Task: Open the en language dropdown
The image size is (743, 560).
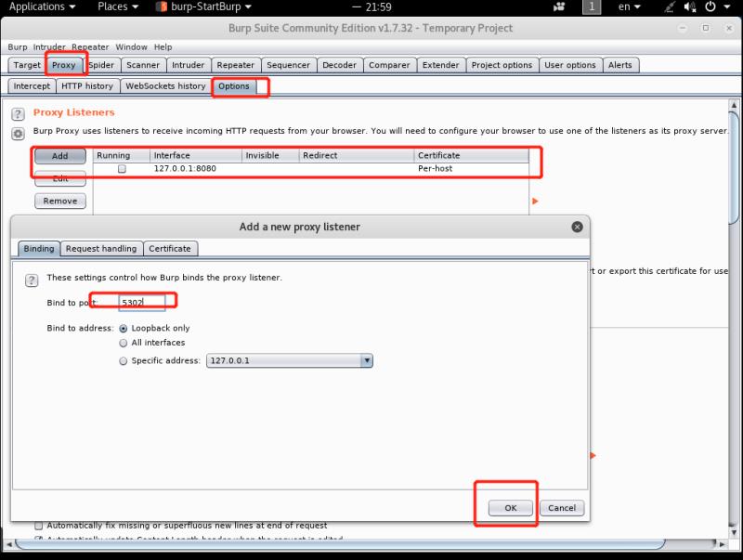Action: pyautogui.click(x=630, y=7)
